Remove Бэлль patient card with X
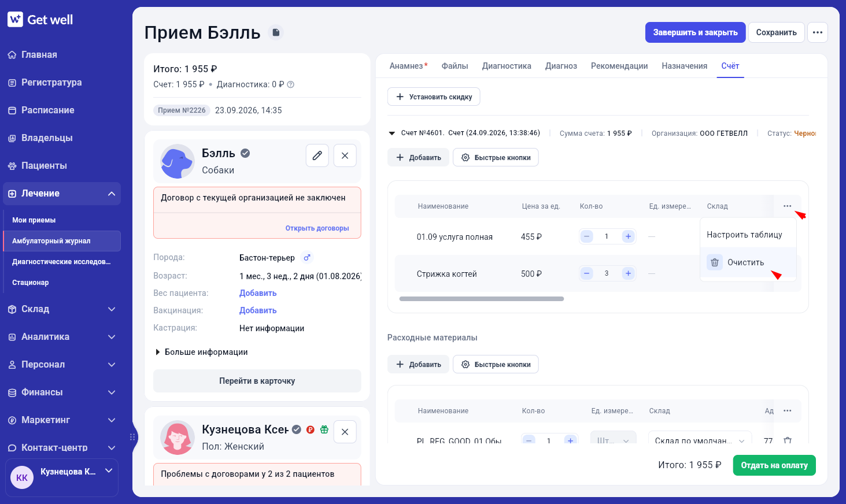846x504 pixels. [x=345, y=155]
